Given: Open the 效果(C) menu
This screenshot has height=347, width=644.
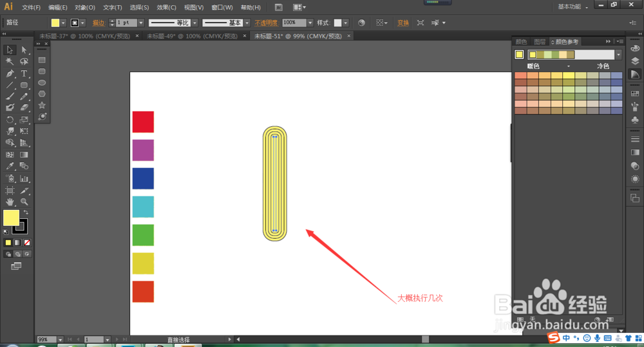Looking at the screenshot, I should coord(166,7).
